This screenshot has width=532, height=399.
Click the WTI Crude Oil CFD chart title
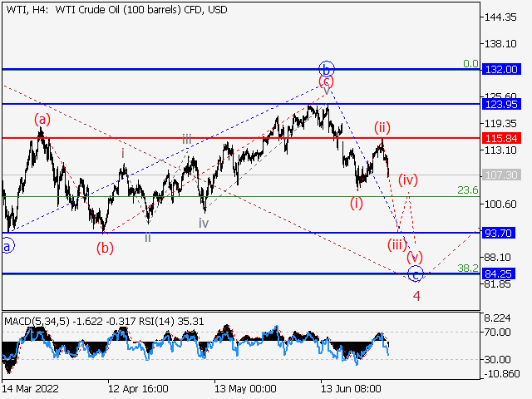point(116,10)
